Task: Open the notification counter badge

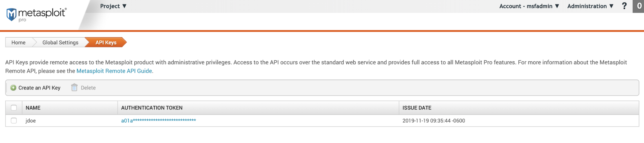Action: (x=639, y=6)
